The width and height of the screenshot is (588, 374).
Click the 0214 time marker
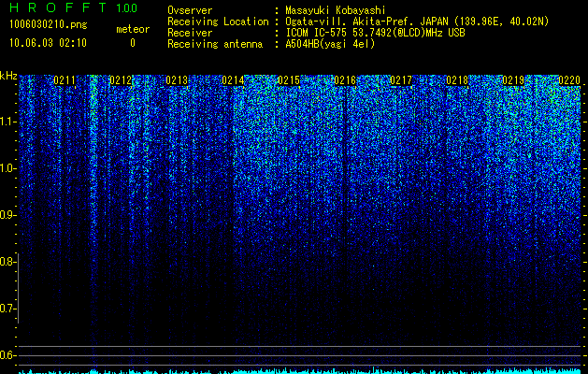[x=233, y=80]
